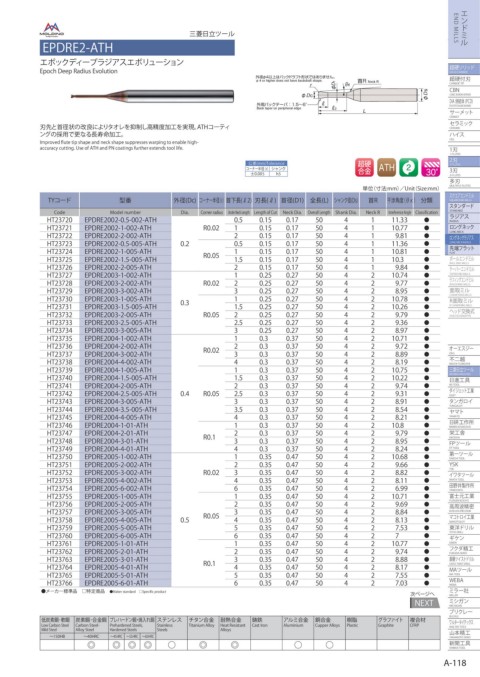Viewport: 480px width, 677px height.
Task: Open the 先端フラット side tab
Action: pyautogui.click(x=464, y=249)
